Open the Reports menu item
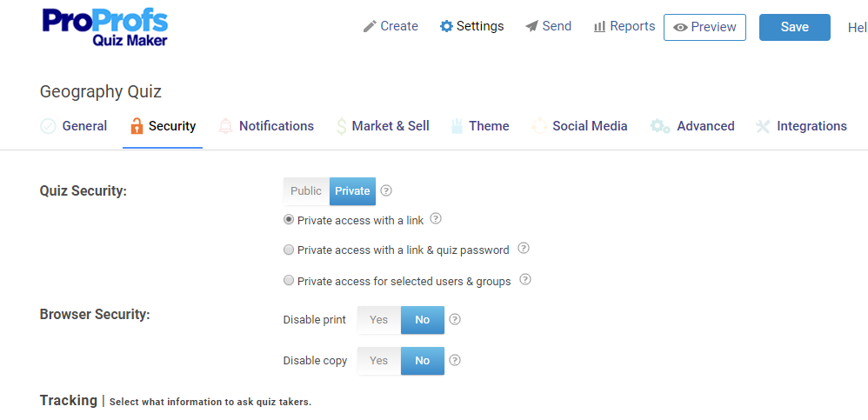 [x=624, y=26]
